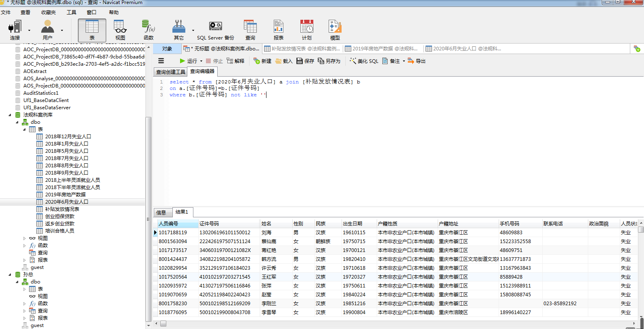This screenshot has height=329, width=644.
Task: Switch to 2019年房地产数据 tab
Action: 382,49
